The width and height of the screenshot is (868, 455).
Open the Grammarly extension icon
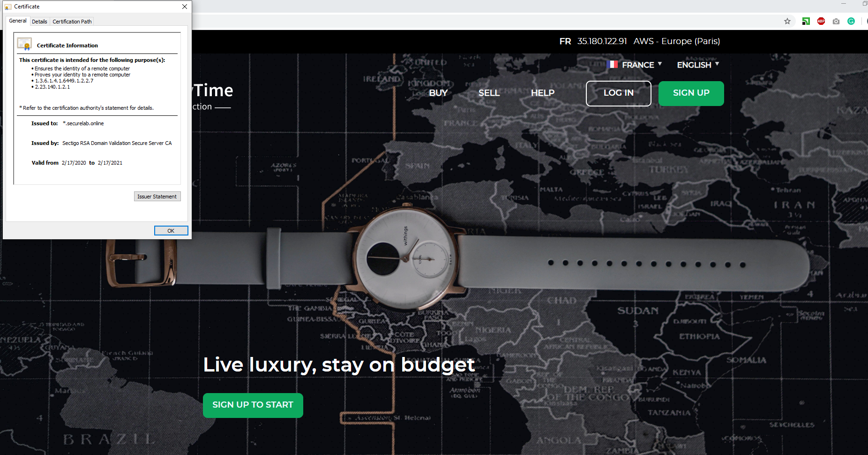pos(851,21)
